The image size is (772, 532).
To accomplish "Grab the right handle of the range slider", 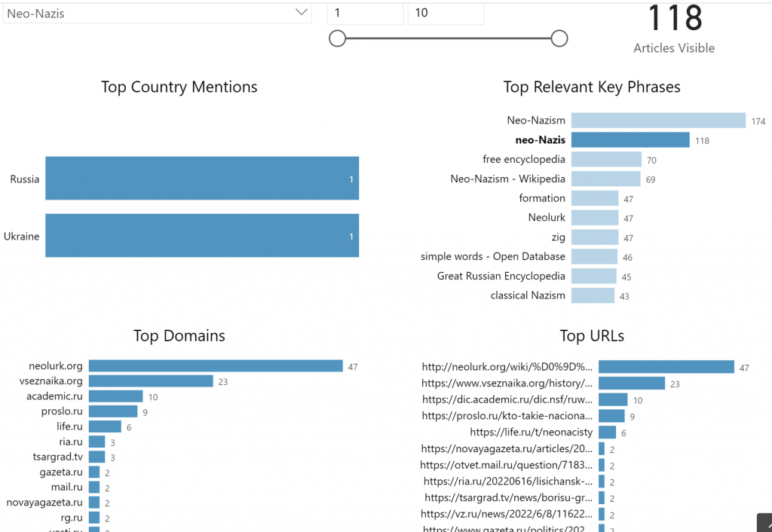I will click(x=559, y=38).
